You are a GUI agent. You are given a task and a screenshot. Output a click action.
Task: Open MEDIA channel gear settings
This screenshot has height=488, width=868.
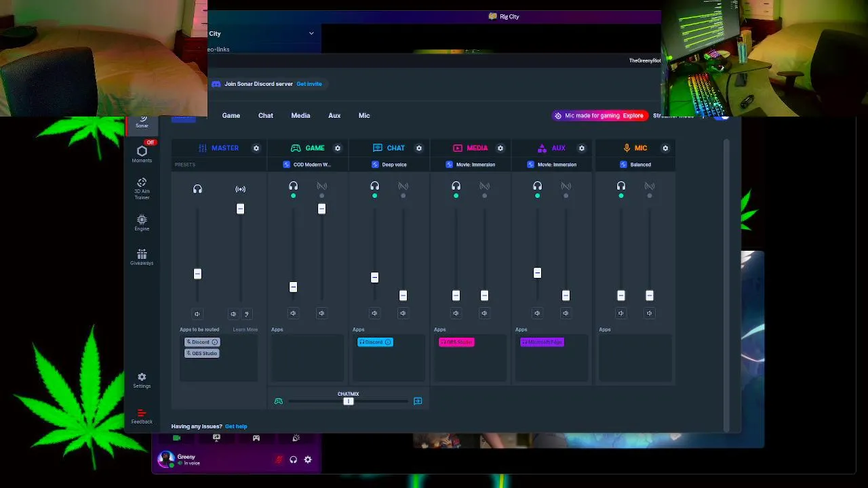click(x=500, y=148)
